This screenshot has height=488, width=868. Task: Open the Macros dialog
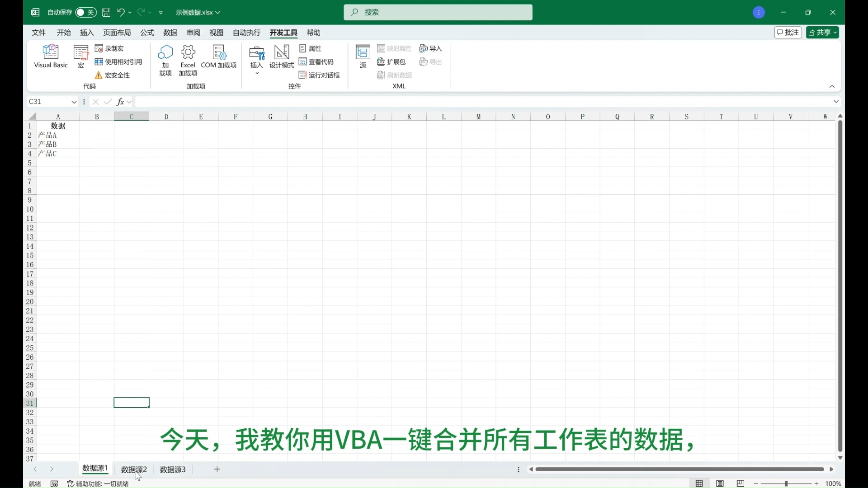[81, 56]
